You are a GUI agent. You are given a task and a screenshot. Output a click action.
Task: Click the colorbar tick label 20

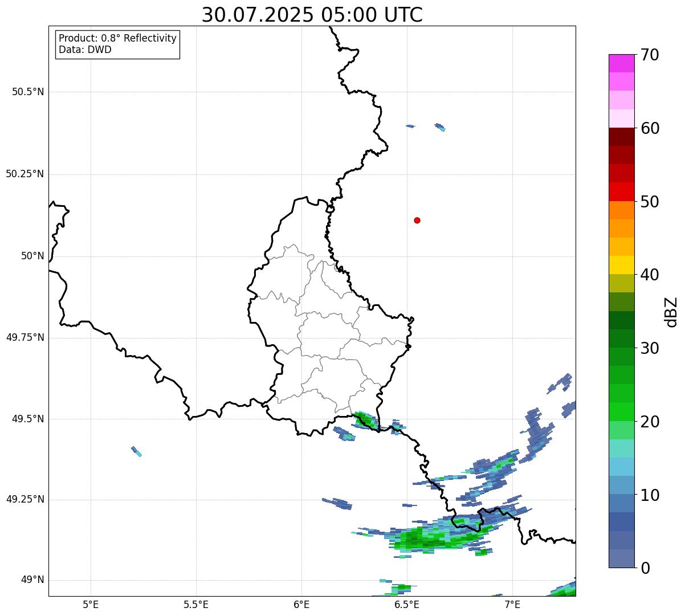click(650, 422)
